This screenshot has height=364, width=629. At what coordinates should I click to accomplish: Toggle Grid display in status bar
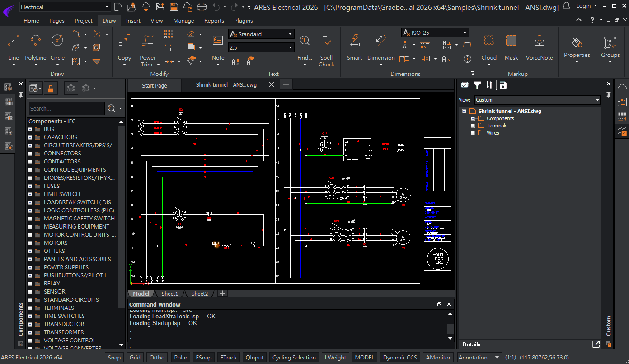(135, 357)
